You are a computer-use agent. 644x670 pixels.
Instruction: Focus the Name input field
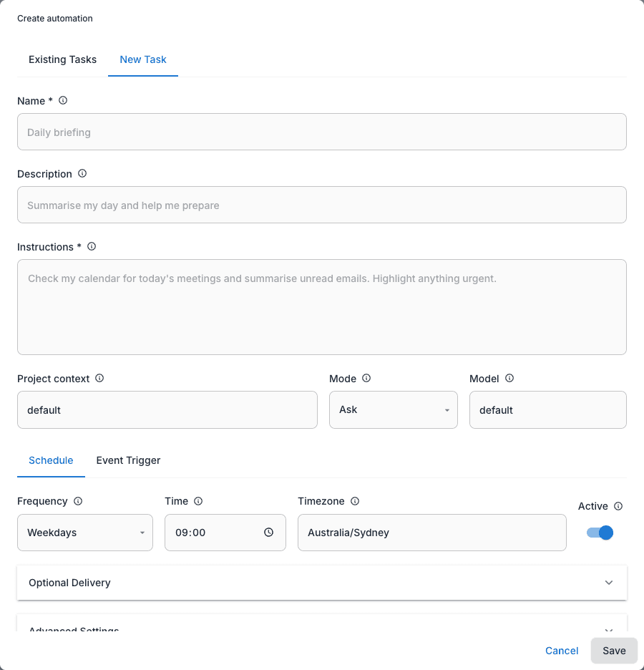[322, 132]
